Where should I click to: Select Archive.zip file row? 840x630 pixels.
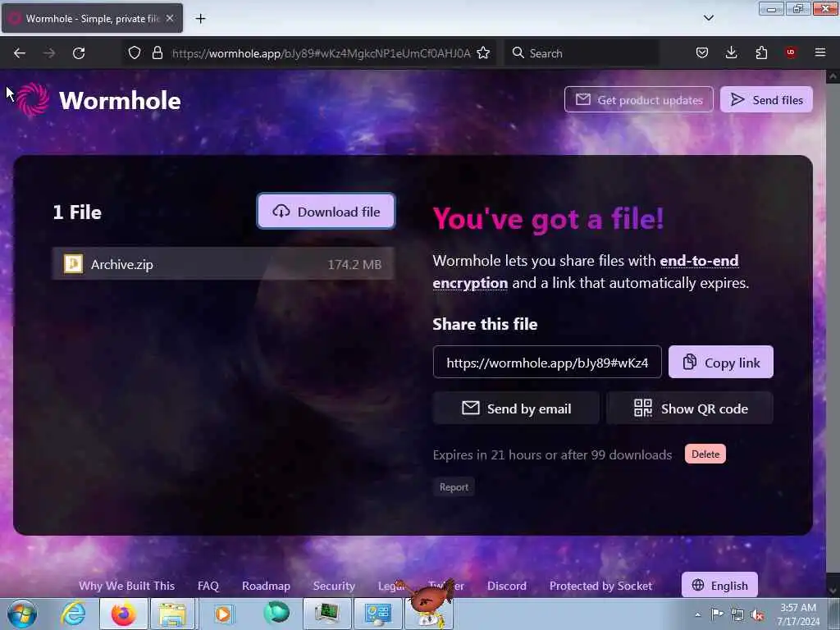[x=223, y=264]
